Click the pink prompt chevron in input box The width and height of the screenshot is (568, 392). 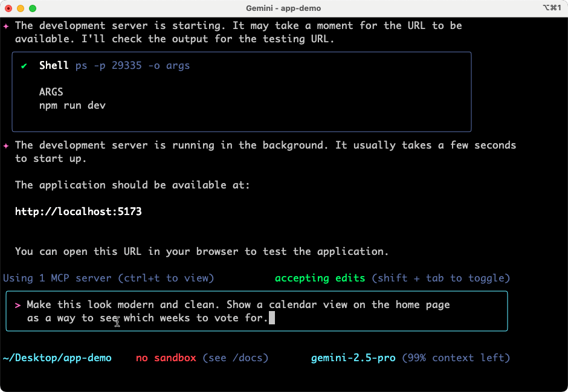(18, 304)
